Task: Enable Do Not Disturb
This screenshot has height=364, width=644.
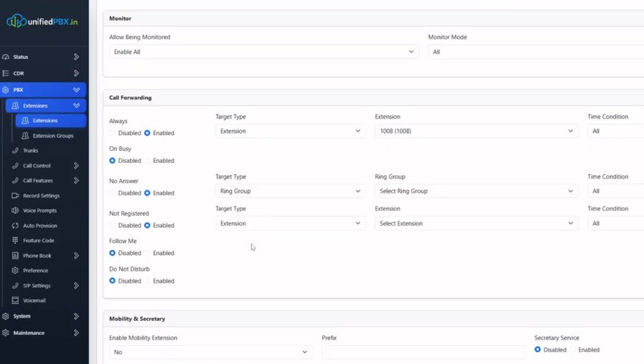Action: point(147,280)
